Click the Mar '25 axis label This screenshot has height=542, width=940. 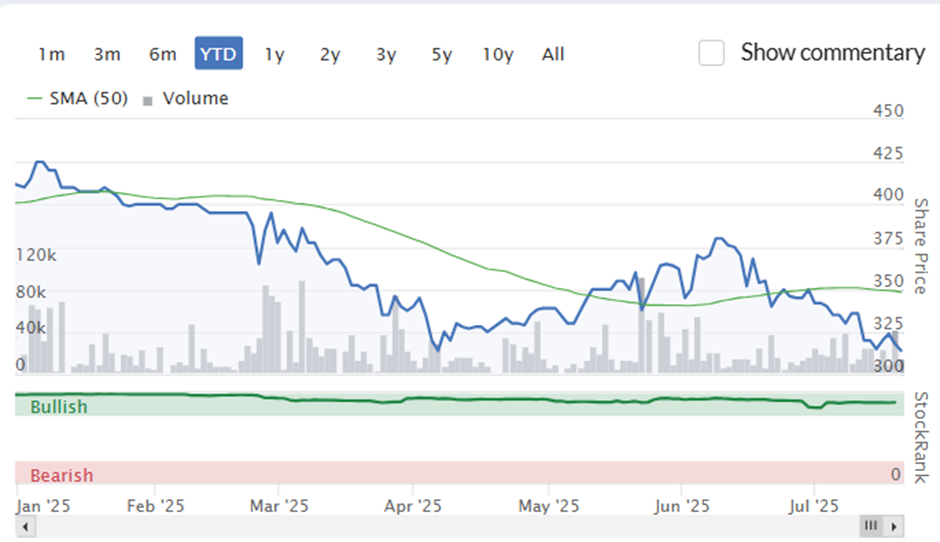click(279, 506)
